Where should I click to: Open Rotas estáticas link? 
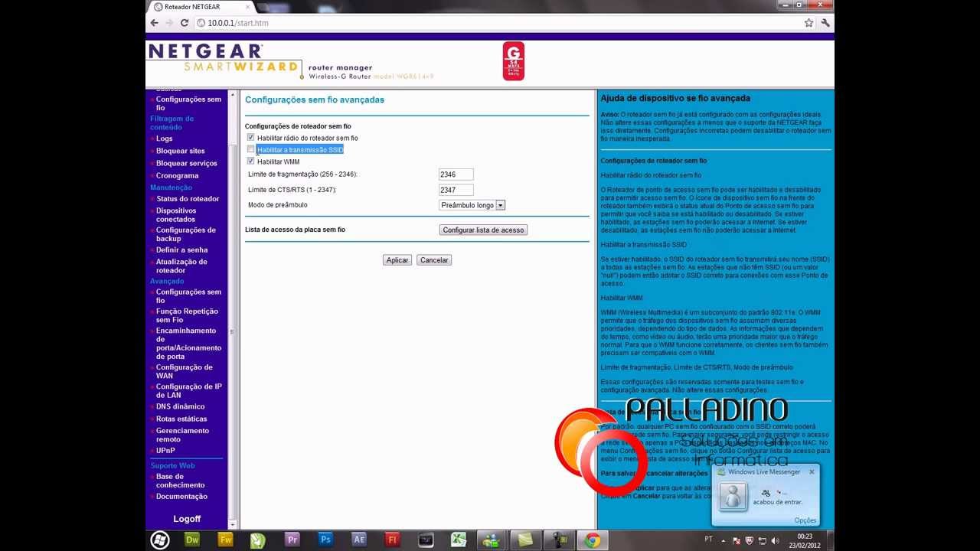[181, 419]
